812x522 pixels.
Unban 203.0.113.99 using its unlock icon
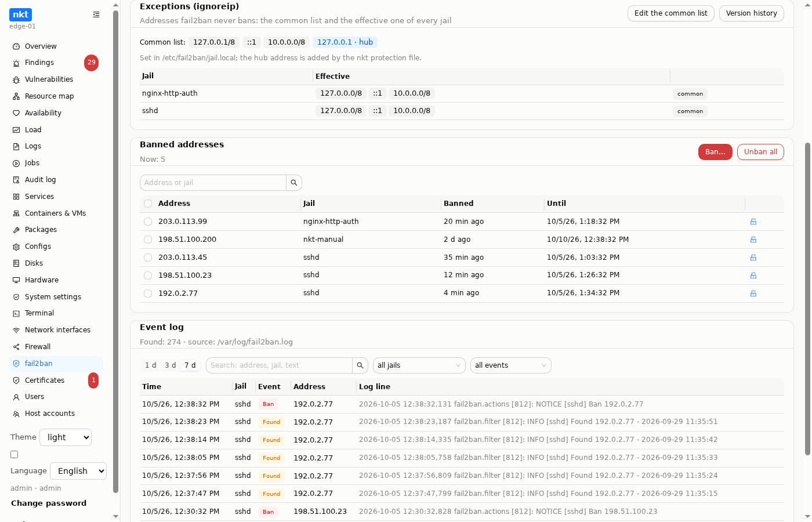click(753, 222)
